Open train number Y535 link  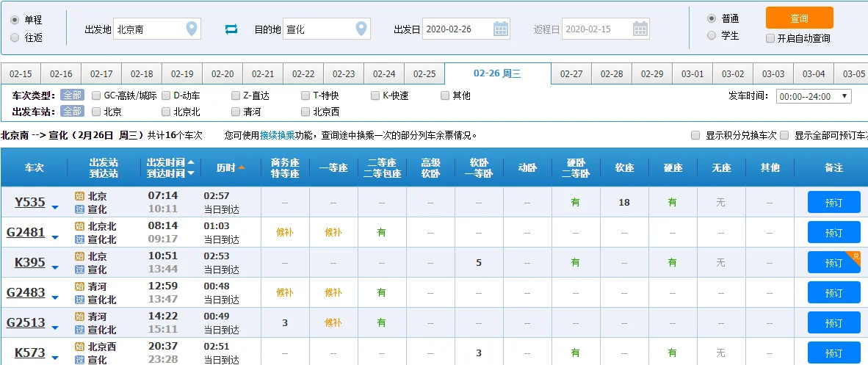pos(30,202)
